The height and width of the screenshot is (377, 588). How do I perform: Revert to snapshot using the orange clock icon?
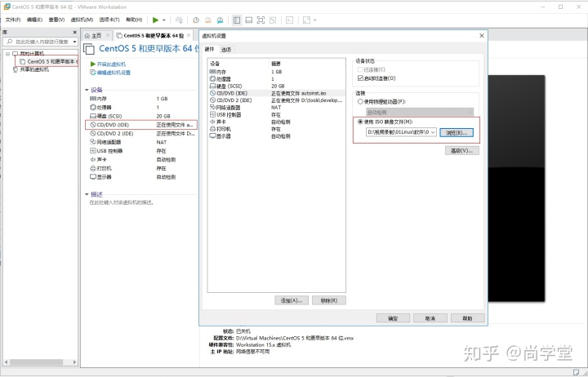[x=207, y=20]
